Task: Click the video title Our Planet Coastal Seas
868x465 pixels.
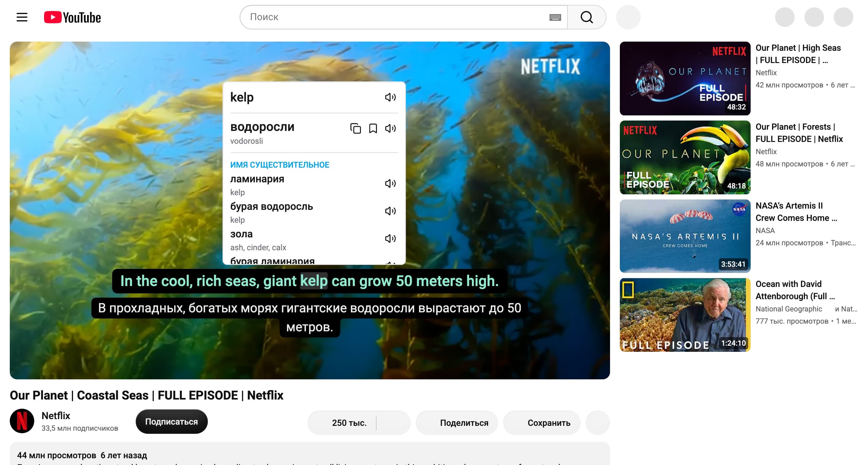Action: [x=147, y=395]
